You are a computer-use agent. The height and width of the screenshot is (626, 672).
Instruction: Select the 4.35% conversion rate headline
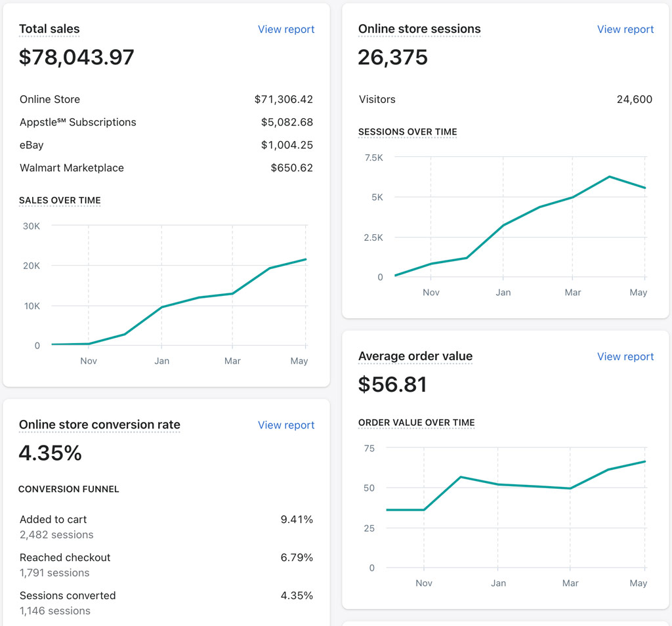click(x=50, y=453)
